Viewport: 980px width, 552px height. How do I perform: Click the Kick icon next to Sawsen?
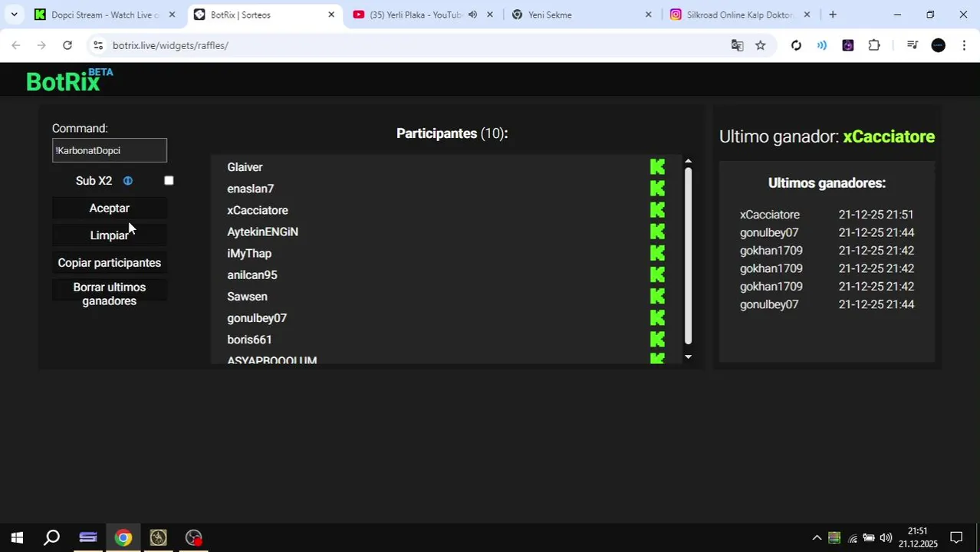click(x=657, y=296)
